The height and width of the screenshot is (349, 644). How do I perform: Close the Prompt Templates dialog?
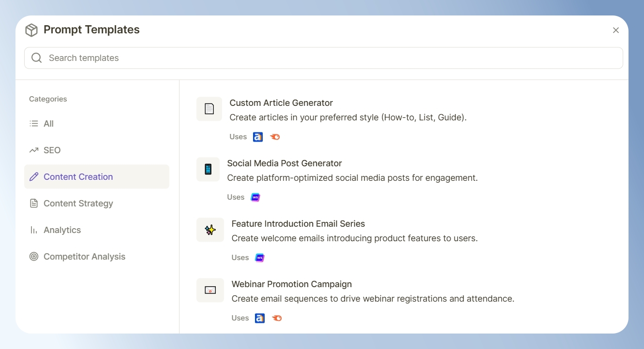tap(616, 30)
